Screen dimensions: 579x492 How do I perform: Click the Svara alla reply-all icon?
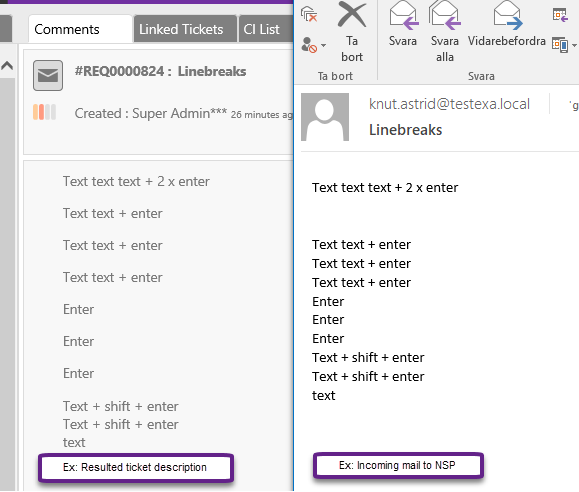click(445, 15)
